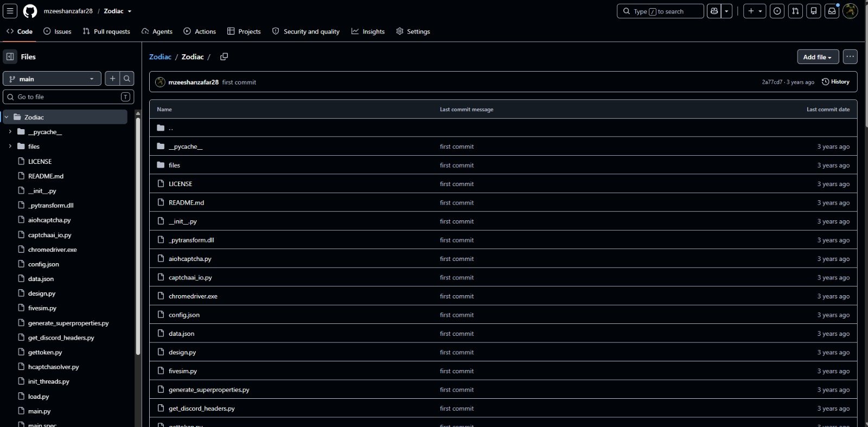This screenshot has width=868, height=427.
Task: Open the more options ellipsis menu
Action: 850,56
